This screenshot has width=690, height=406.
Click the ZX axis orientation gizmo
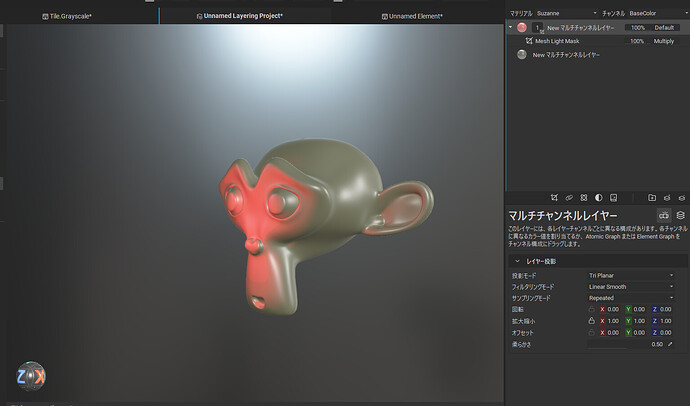31,376
